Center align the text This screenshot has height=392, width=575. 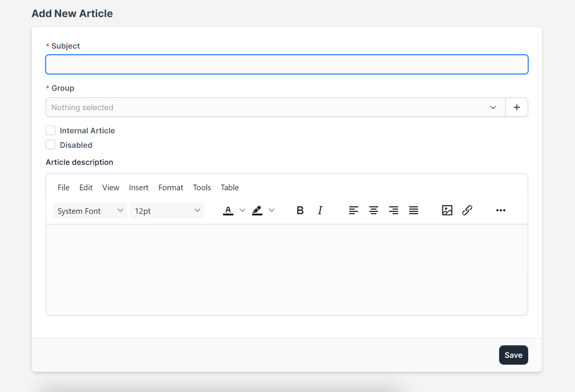[x=373, y=210]
